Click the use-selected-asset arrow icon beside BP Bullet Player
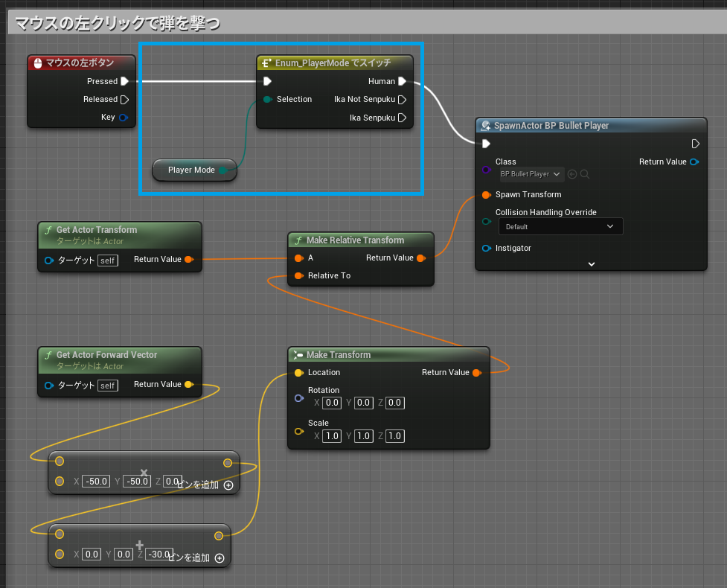Screen dimensions: 727x588 [572, 174]
